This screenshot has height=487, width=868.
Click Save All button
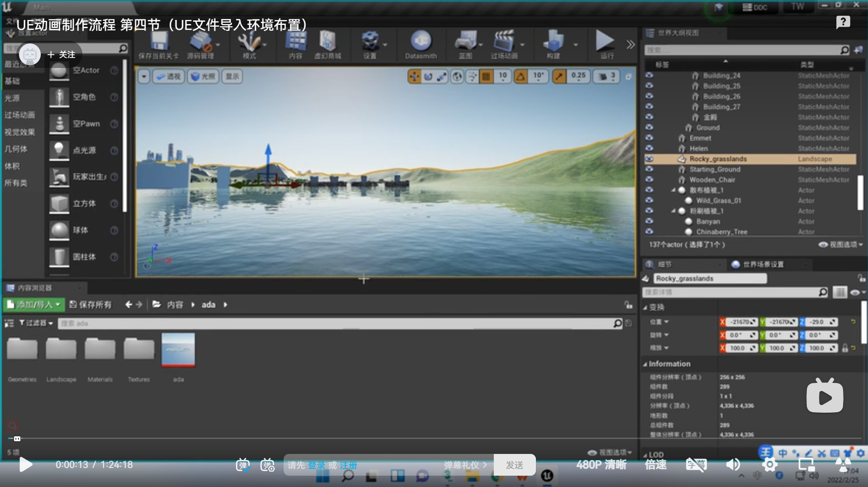(x=91, y=304)
